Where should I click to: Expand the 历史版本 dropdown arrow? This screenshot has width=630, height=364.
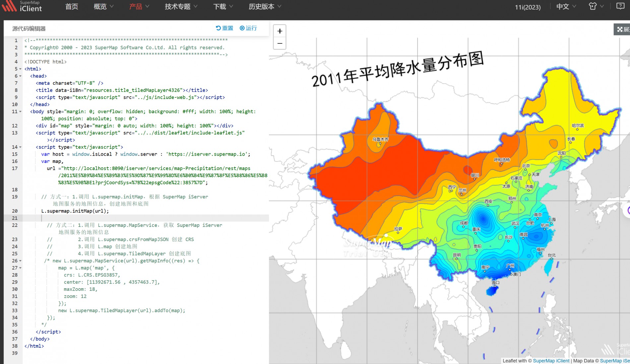[x=279, y=6]
